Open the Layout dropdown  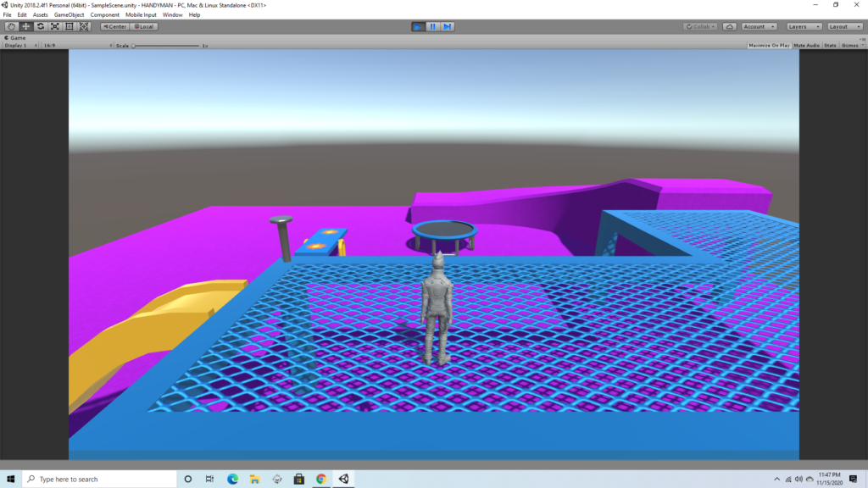coord(844,26)
